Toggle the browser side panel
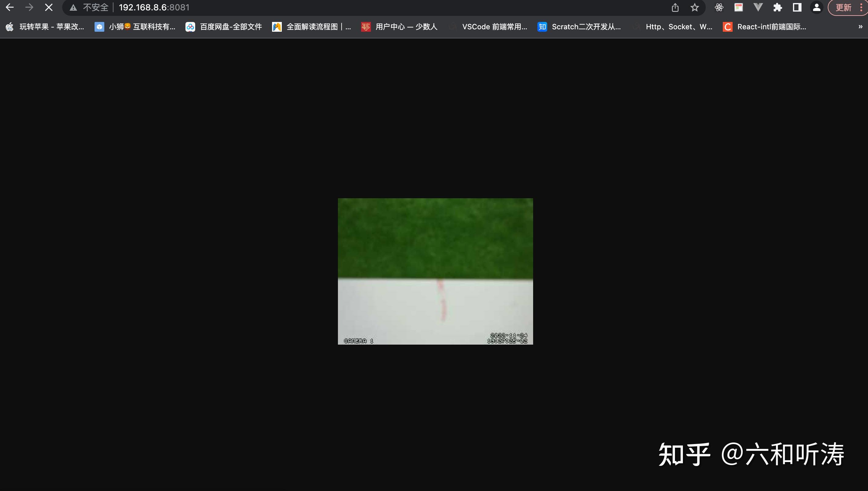Image resolution: width=868 pixels, height=491 pixels. tap(797, 7)
